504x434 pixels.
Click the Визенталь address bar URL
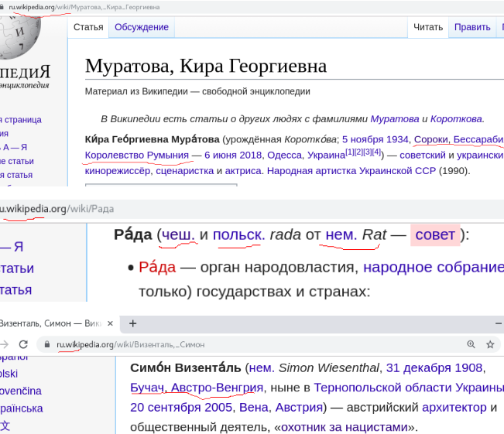click(131, 344)
